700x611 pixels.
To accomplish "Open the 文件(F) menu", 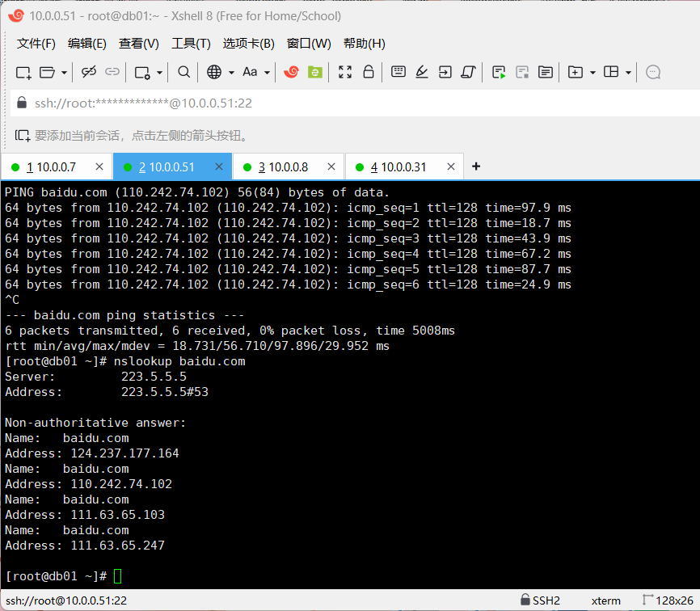I will coord(36,44).
